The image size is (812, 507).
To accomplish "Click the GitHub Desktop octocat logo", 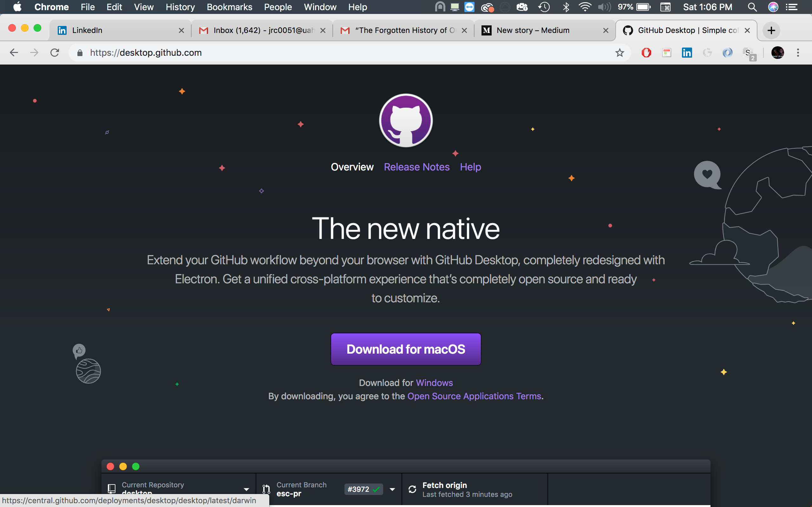I will coord(406,120).
